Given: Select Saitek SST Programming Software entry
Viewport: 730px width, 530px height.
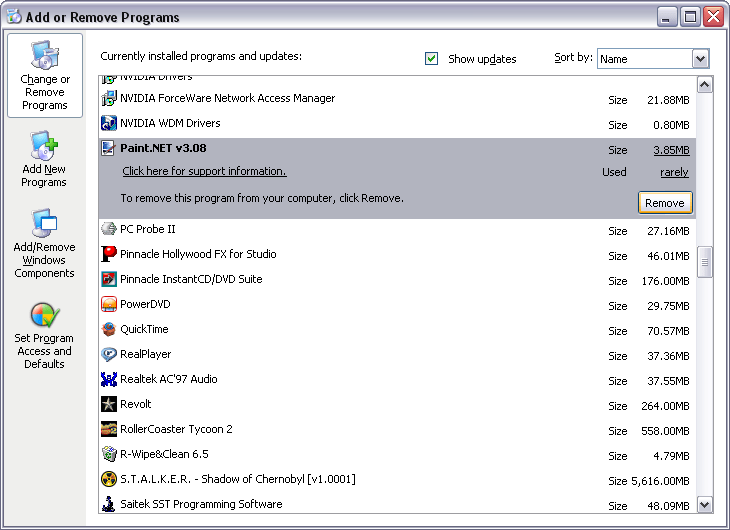Looking at the screenshot, I should tap(397, 503).
